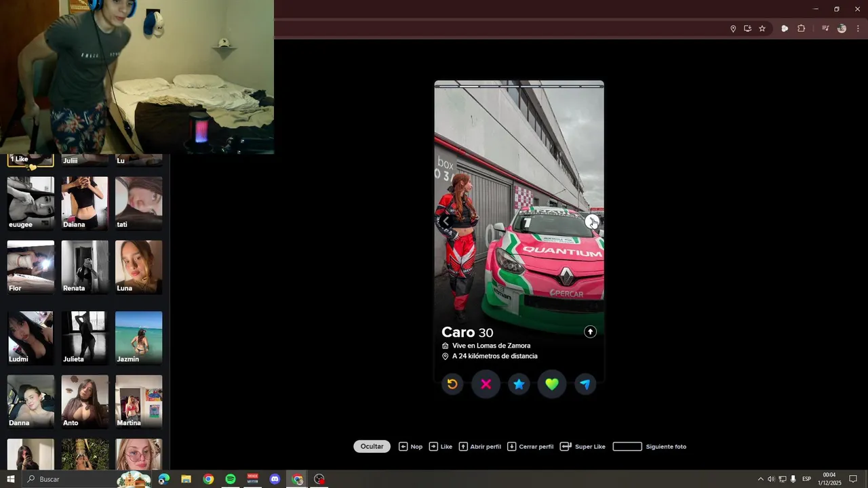
Task: Open Chrome's three-dot menu
Action: (858, 28)
